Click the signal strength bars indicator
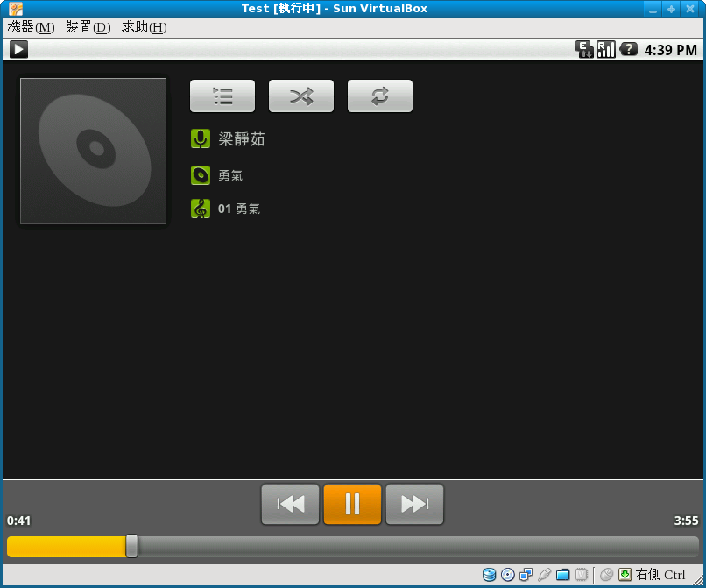706x588 pixels. tap(605, 50)
